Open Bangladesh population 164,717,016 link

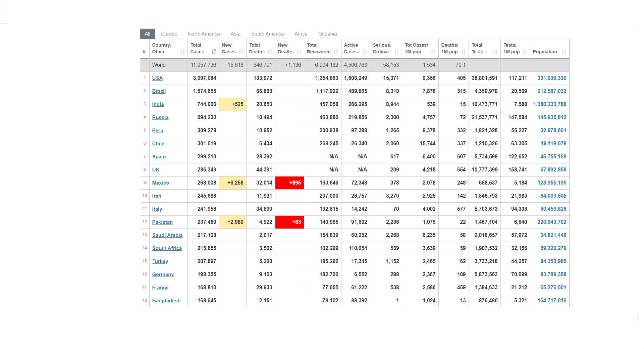click(552, 301)
